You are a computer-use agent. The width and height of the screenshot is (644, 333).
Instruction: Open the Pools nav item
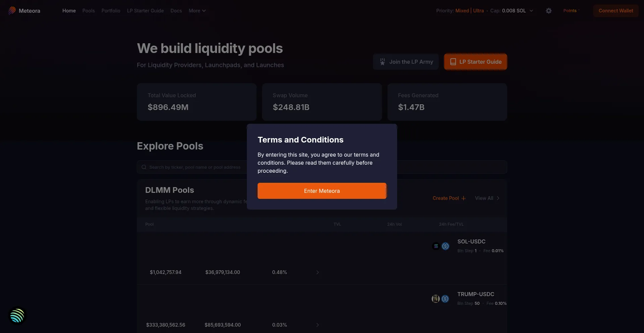click(89, 11)
